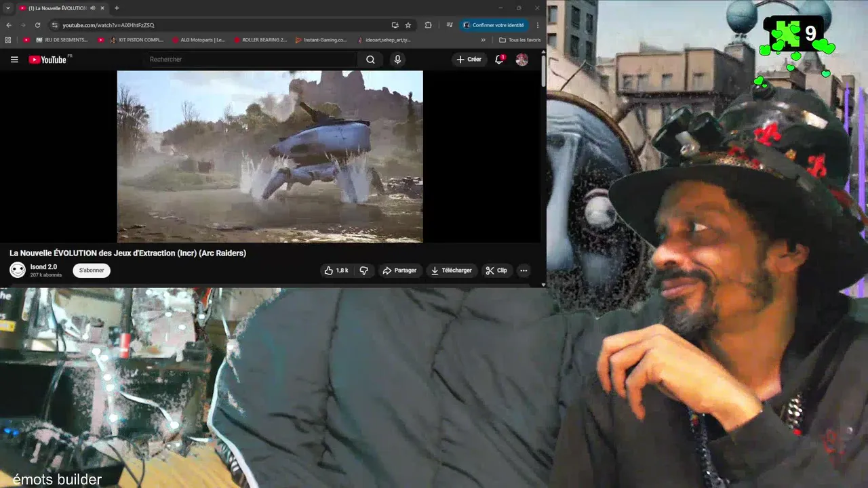Image resolution: width=868 pixels, height=488 pixels.
Task: Open the tab search dropdown arrow
Action: (7, 8)
